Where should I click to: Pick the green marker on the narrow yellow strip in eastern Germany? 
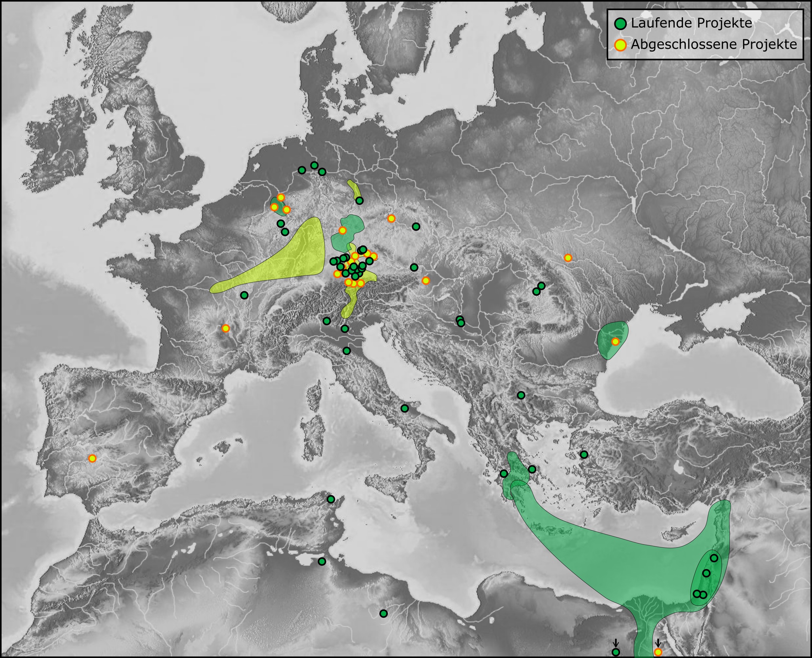point(359,201)
